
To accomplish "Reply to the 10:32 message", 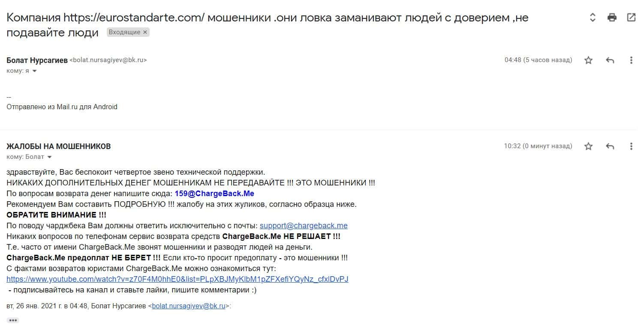I will click(610, 146).
